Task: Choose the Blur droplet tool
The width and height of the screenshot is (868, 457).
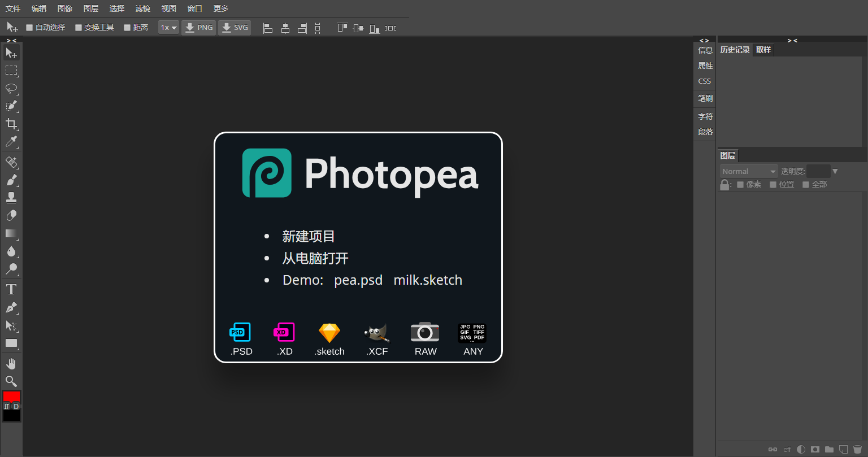Action: click(11, 251)
